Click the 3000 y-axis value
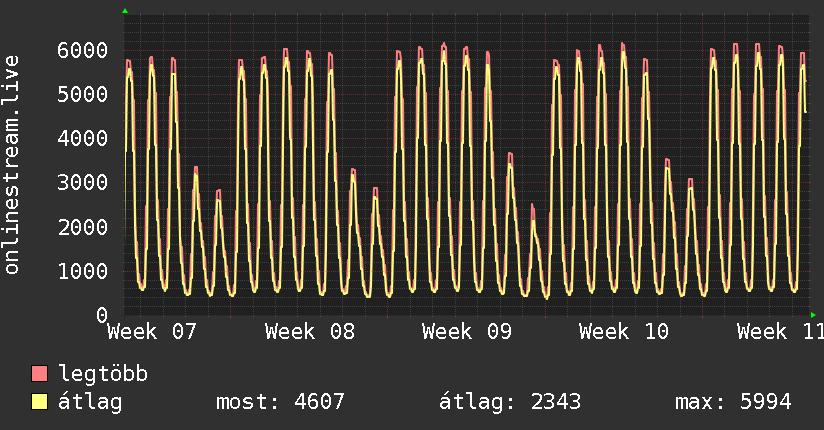824x430 pixels. point(83,183)
